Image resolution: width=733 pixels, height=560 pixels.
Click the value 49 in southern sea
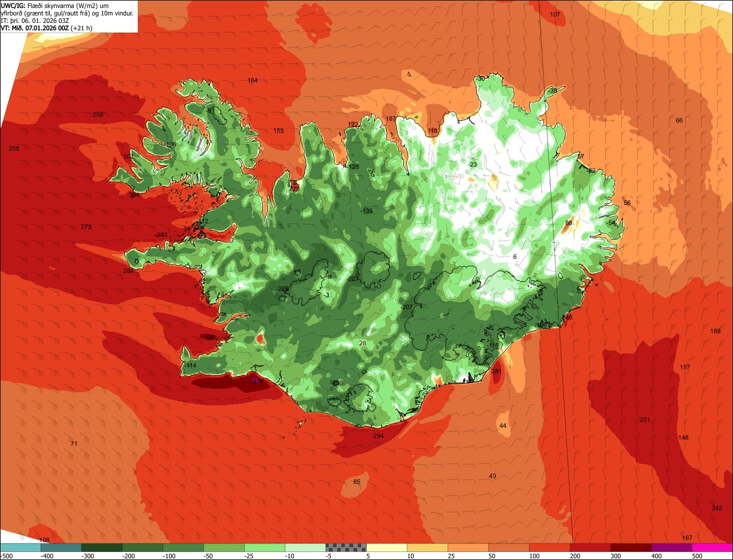point(492,476)
